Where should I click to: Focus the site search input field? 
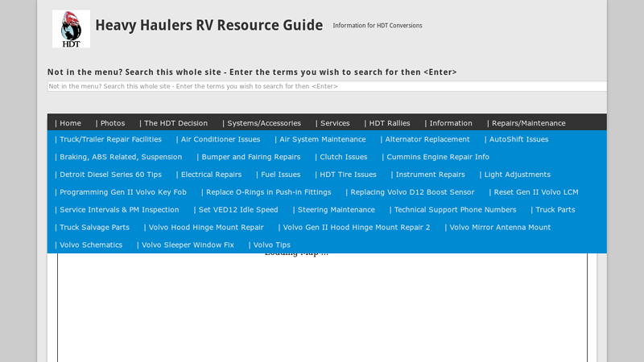coord(326,86)
